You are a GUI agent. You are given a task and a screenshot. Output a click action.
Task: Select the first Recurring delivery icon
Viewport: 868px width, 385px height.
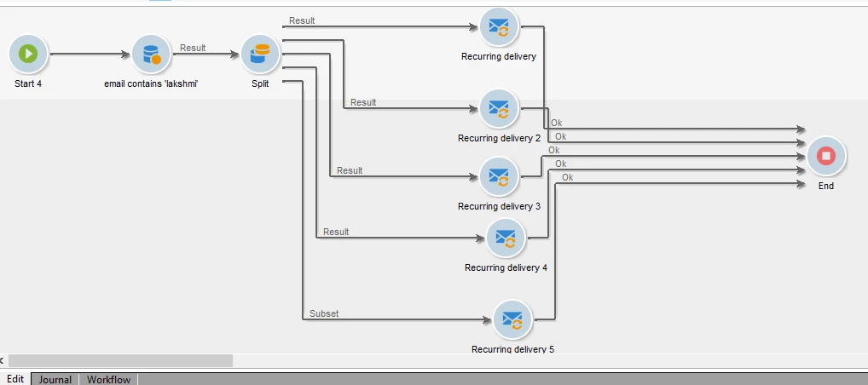tap(499, 26)
